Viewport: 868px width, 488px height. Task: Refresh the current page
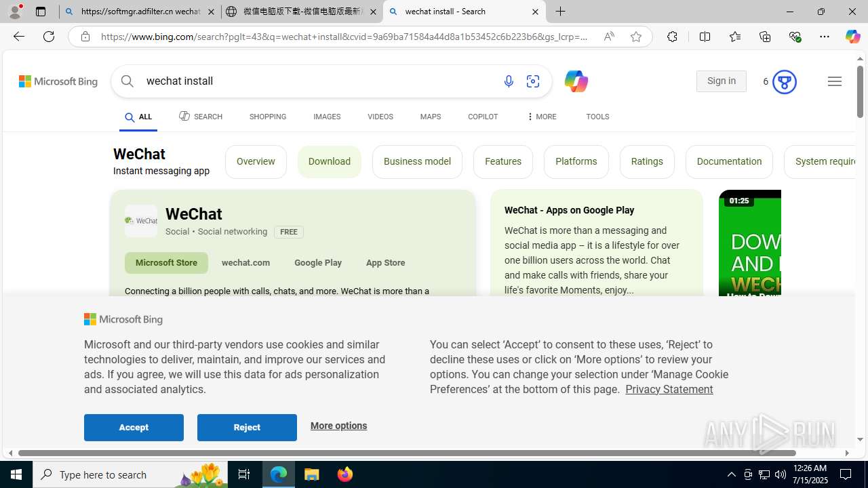click(x=49, y=37)
